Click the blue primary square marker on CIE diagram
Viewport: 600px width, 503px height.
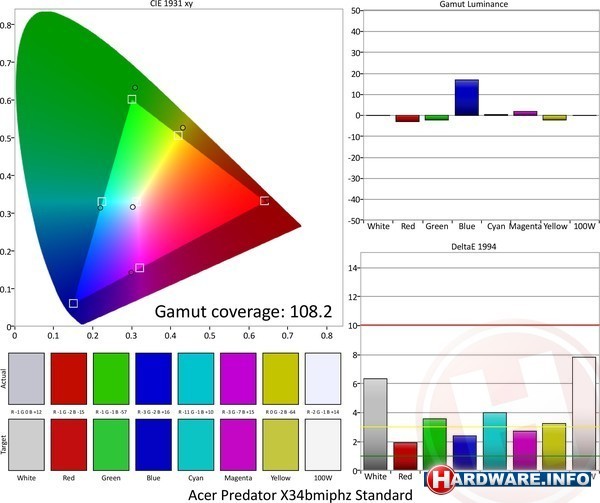coord(73,303)
